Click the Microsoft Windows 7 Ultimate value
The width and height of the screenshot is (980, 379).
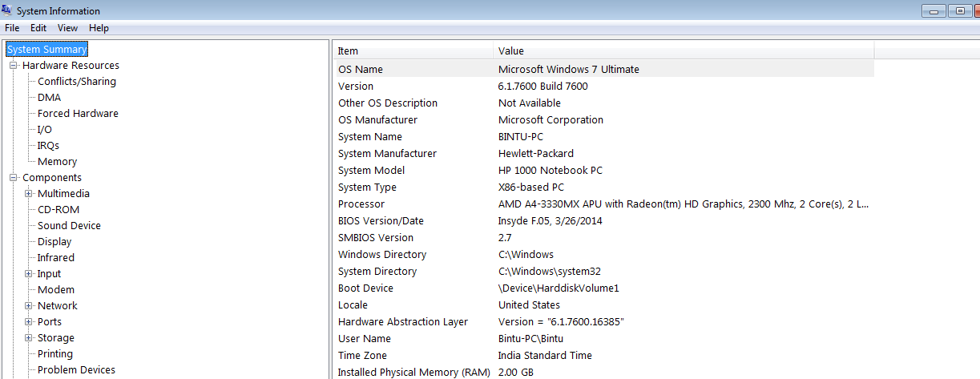(x=569, y=70)
